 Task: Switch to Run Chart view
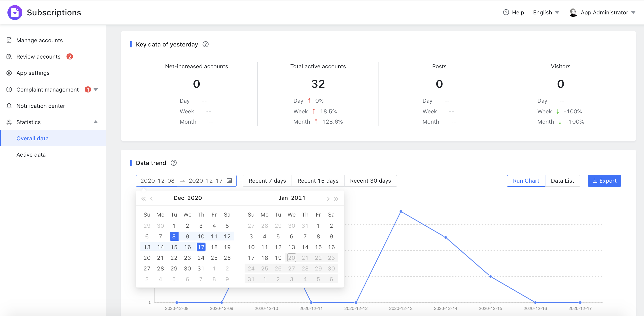point(526,181)
